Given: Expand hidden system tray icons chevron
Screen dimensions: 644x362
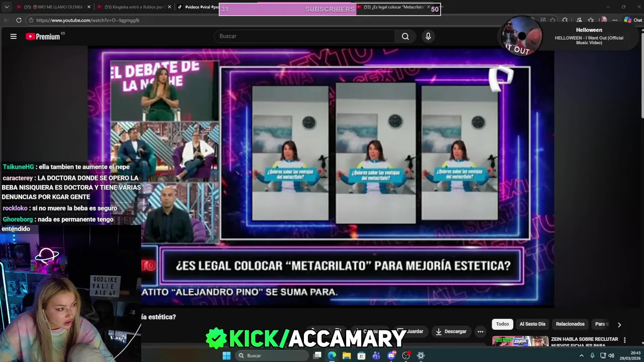Looking at the screenshot, I should (x=582, y=355).
